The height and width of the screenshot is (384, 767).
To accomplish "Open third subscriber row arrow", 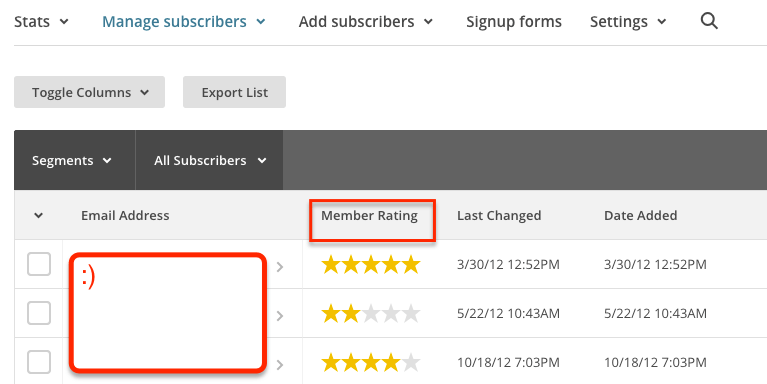I will (x=280, y=365).
